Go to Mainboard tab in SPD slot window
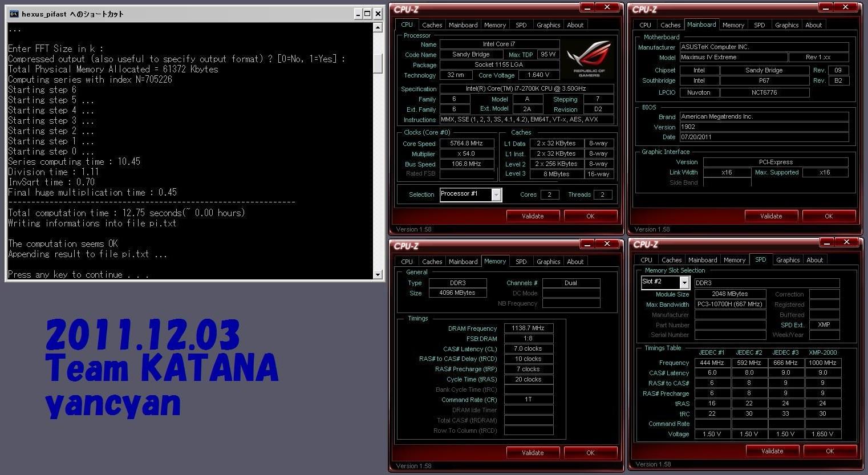 tap(703, 260)
